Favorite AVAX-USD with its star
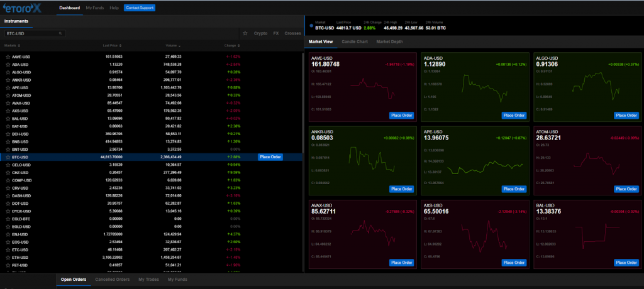 pyautogui.click(x=8, y=103)
